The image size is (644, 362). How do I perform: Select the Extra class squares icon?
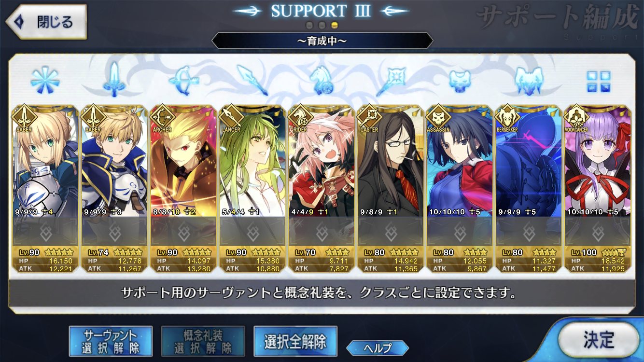(599, 82)
